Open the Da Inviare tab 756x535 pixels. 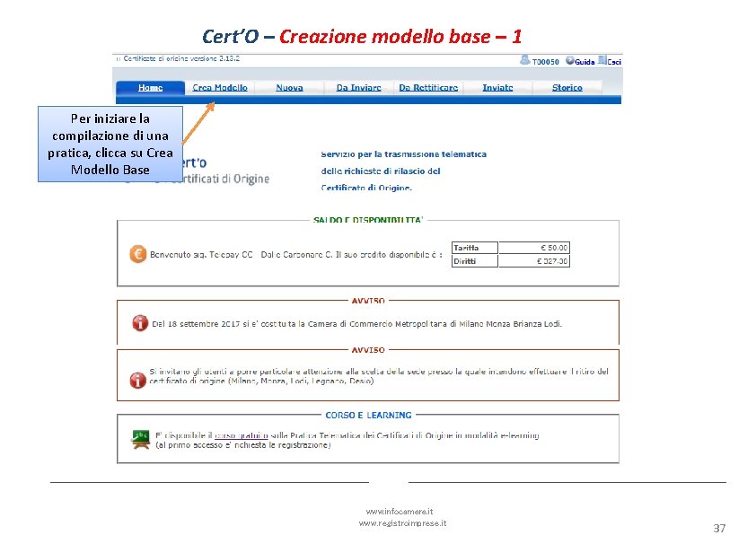[x=359, y=88]
